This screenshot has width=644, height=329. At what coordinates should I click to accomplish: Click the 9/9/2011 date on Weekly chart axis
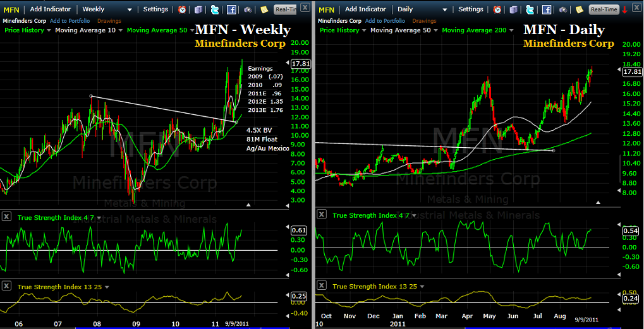click(236, 324)
